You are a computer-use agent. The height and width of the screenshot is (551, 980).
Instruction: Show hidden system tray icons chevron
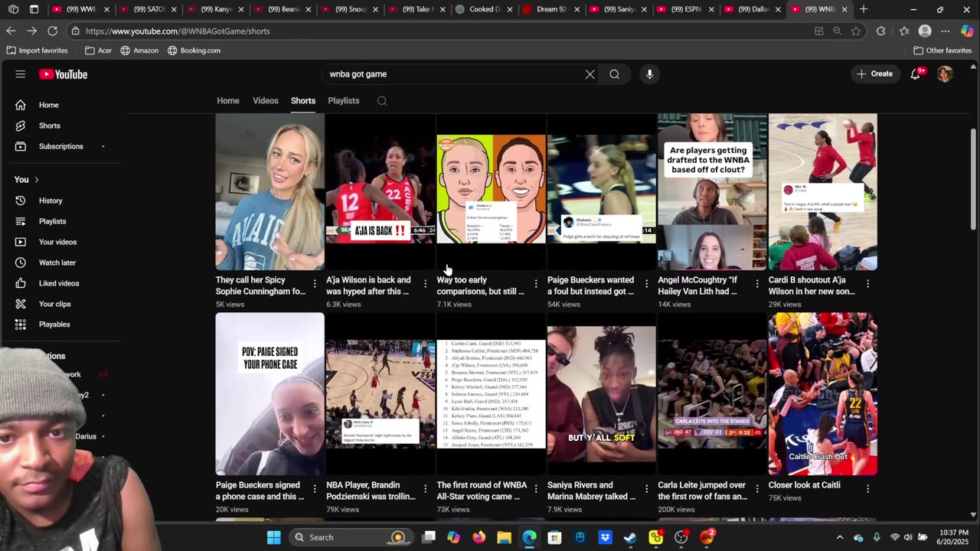[840, 537]
